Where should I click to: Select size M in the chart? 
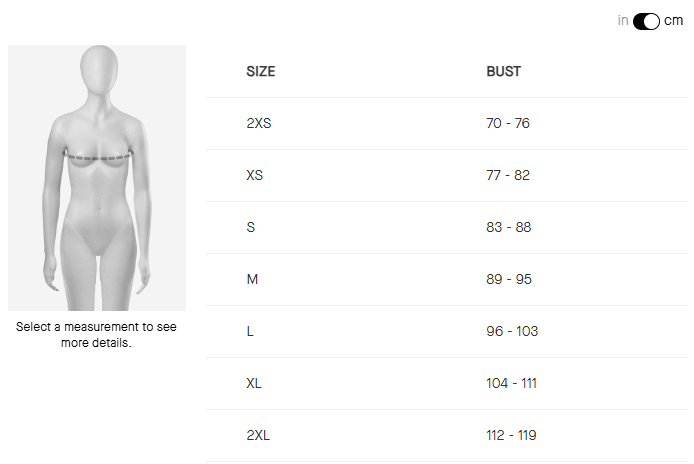tap(252, 280)
